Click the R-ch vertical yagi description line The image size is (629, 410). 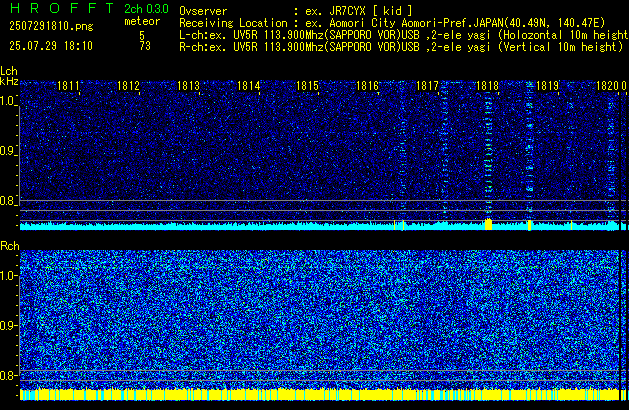401,47
